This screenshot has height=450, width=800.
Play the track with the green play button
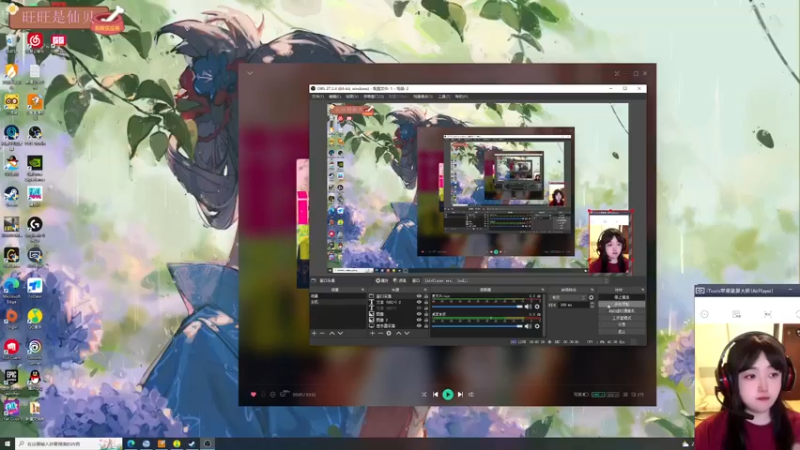coord(448,394)
